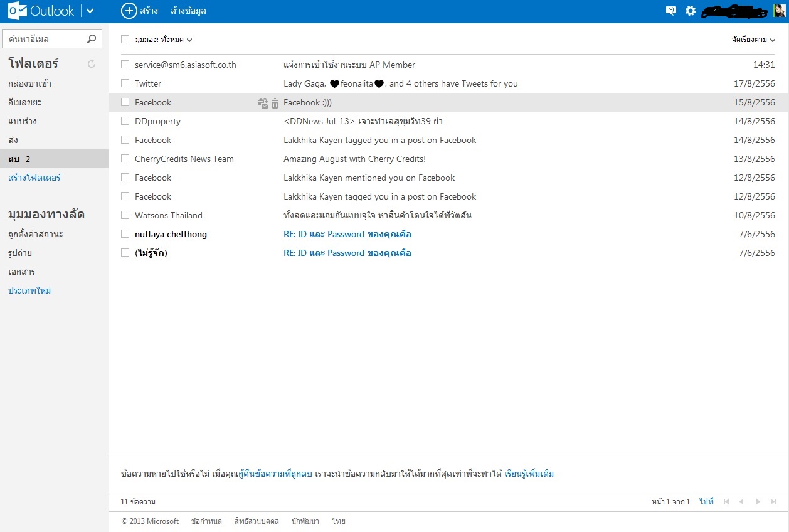Viewport: 789px width, 532px height.
Task: Open the จัดเรียงตาม sort dropdown
Action: tap(753, 40)
